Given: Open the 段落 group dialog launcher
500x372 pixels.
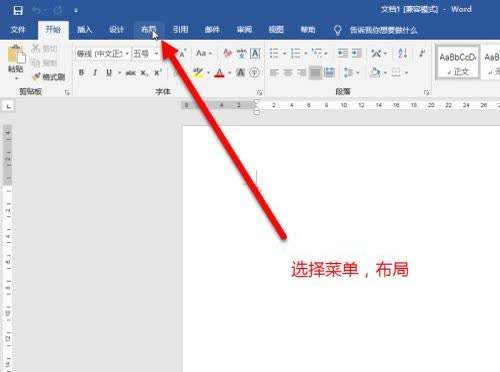Looking at the screenshot, I should pos(426,92).
